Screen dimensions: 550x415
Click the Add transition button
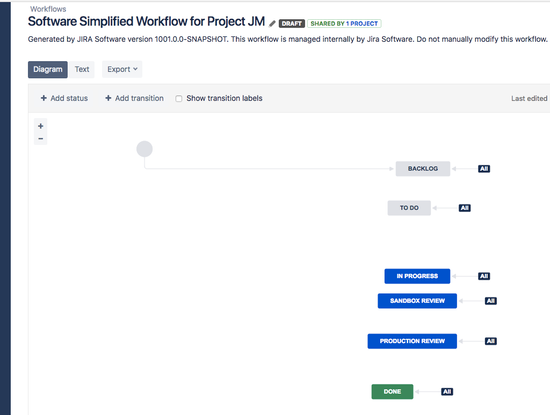tap(134, 98)
